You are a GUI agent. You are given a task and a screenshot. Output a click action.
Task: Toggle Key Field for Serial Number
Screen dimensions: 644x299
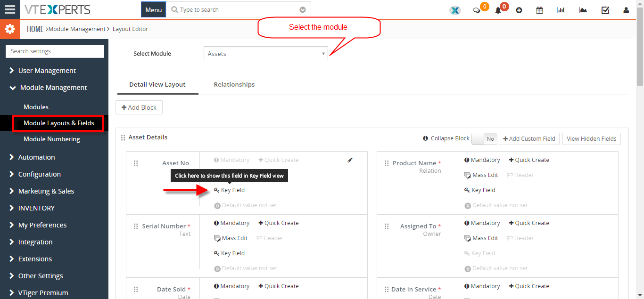[x=229, y=253]
